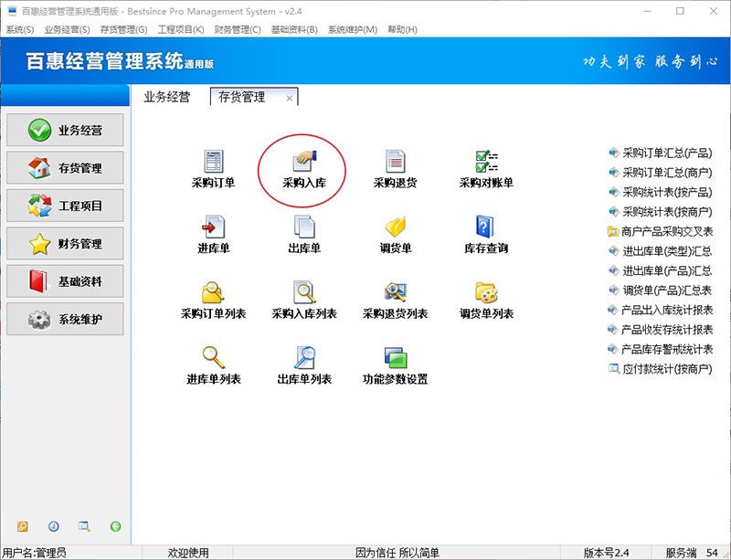This screenshot has height=560, width=731.
Task: Open the 工程项目(K) menu
Action: coord(181,30)
